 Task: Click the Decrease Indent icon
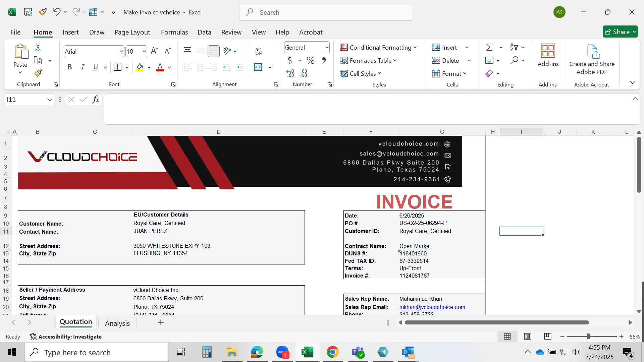coord(227,67)
